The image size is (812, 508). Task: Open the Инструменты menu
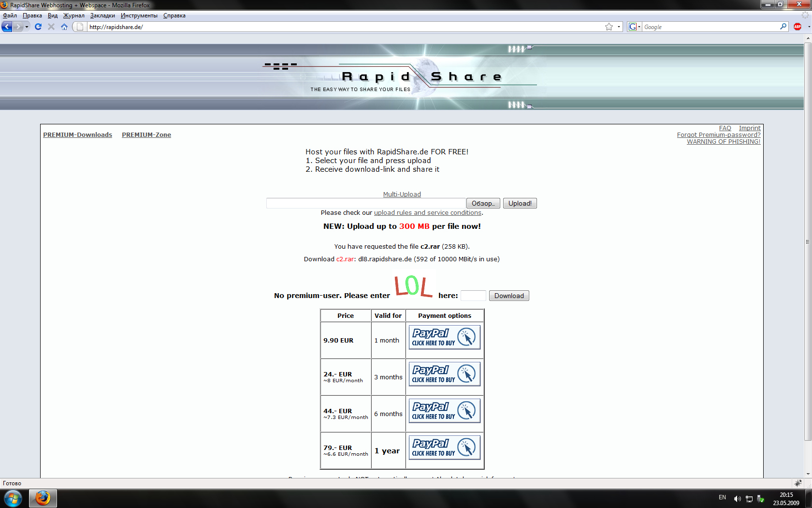[139, 15]
